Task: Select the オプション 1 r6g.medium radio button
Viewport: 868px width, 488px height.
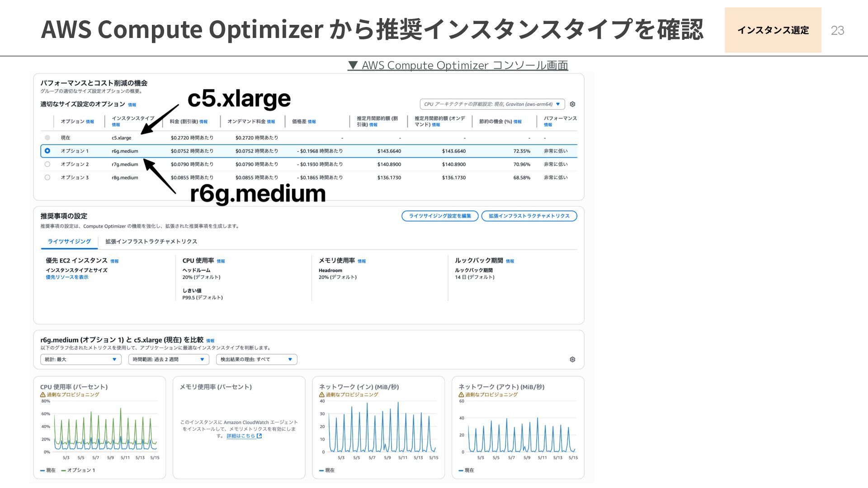Action: 47,151
